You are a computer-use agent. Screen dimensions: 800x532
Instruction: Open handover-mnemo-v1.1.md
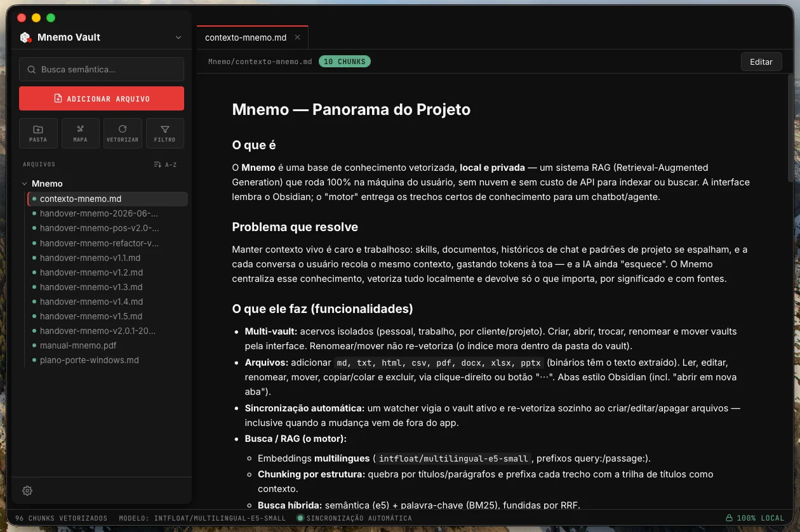click(108, 258)
